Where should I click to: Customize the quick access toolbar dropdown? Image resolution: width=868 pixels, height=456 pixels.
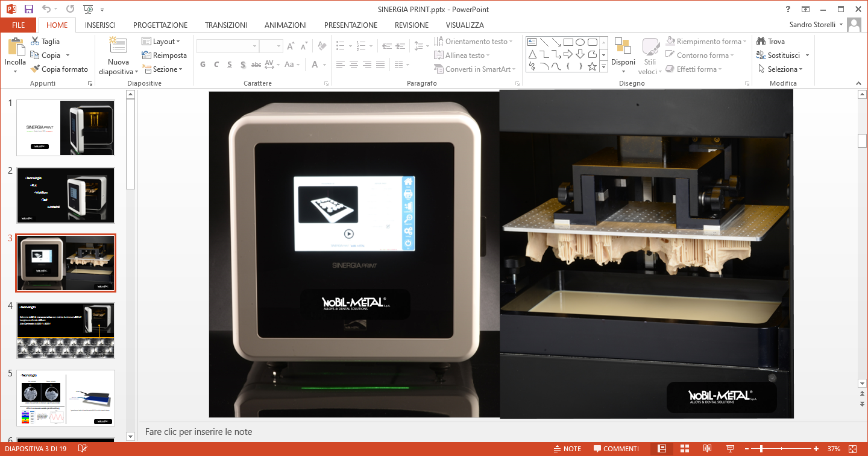pyautogui.click(x=102, y=10)
